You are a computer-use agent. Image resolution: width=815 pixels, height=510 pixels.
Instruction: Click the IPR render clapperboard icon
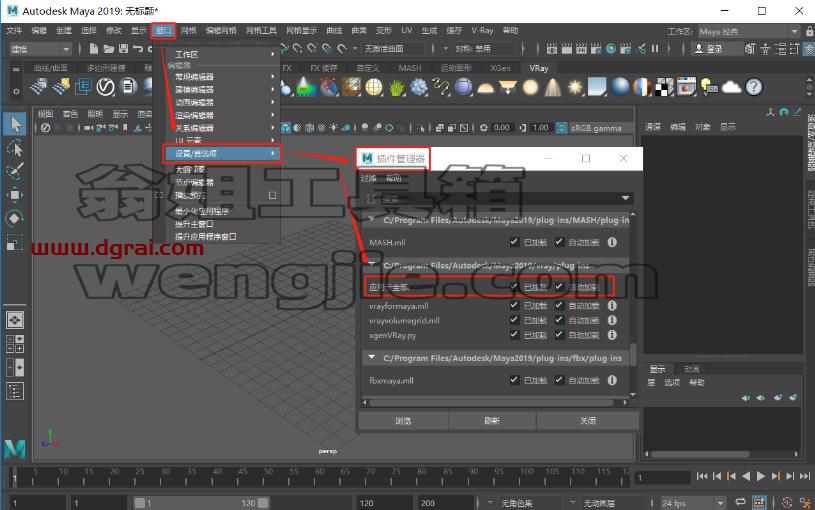(x=581, y=48)
